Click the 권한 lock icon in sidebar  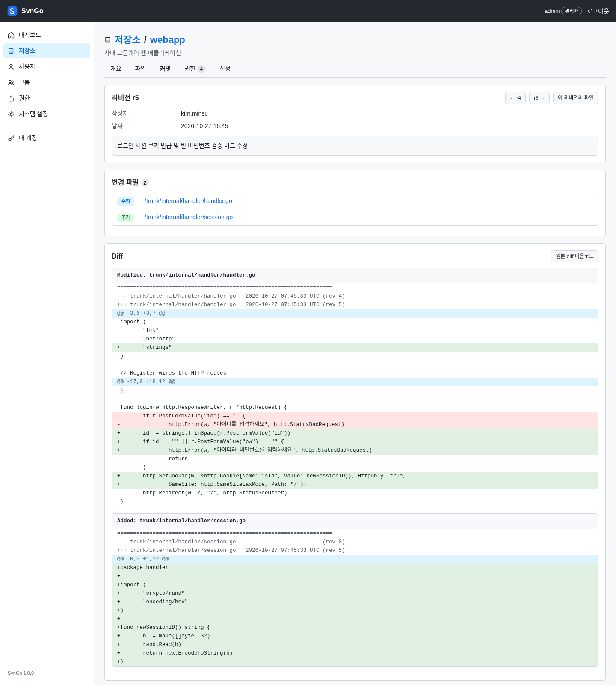[x=11, y=98]
